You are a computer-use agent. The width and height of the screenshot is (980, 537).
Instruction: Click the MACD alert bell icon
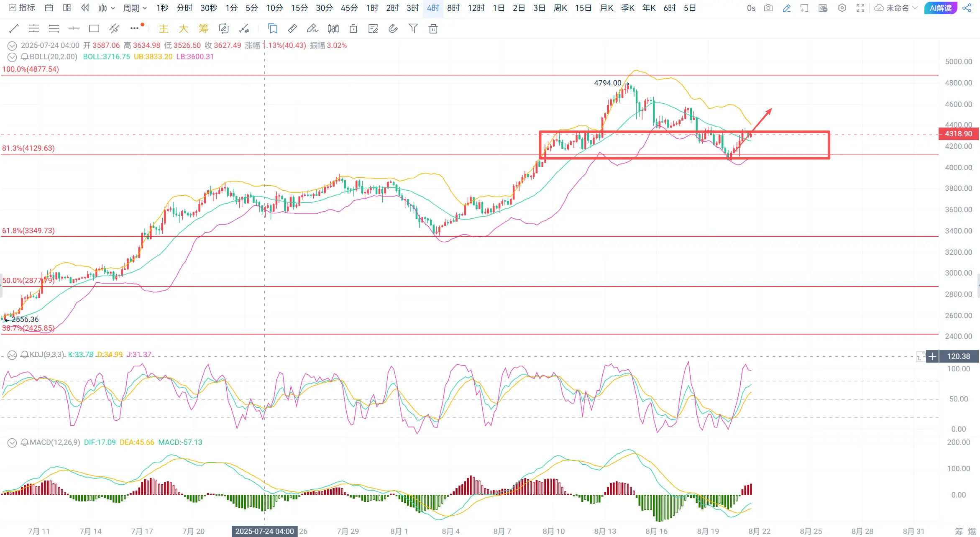(x=25, y=443)
